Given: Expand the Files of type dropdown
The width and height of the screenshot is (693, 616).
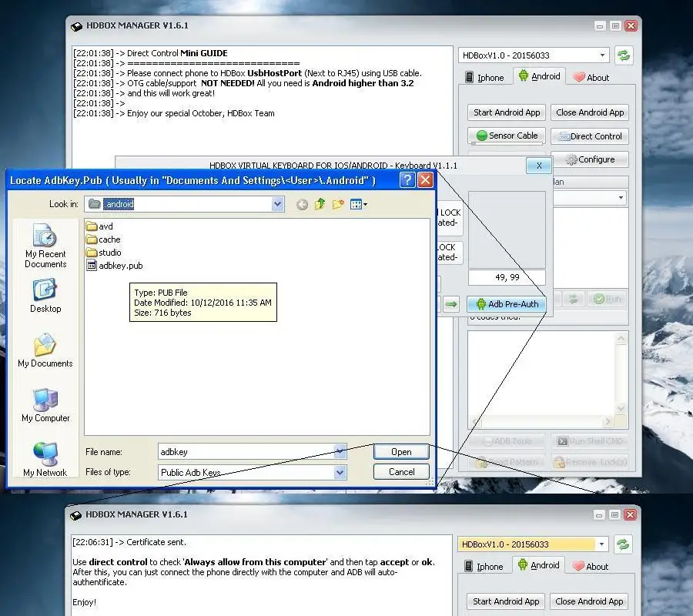Looking at the screenshot, I should pyautogui.click(x=340, y=472).
